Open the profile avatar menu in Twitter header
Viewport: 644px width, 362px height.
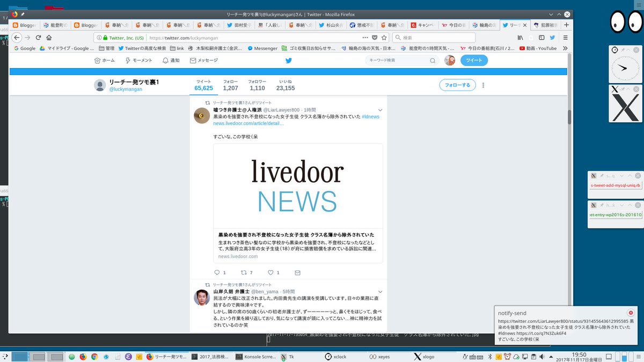point(450,61)
